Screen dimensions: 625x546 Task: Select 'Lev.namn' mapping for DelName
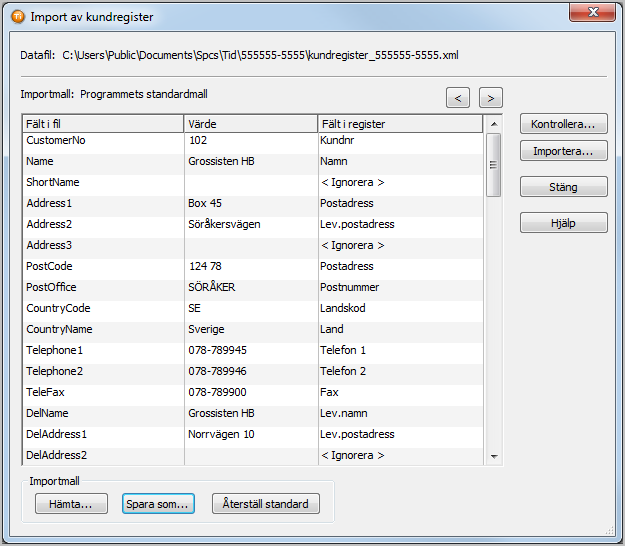(x=399, y=413)
